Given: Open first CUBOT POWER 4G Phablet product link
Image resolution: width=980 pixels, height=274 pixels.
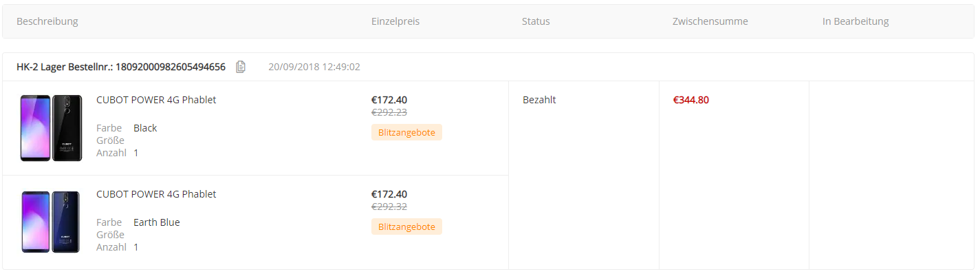Looking at the screenshot, I should click(x=156, y=100).
